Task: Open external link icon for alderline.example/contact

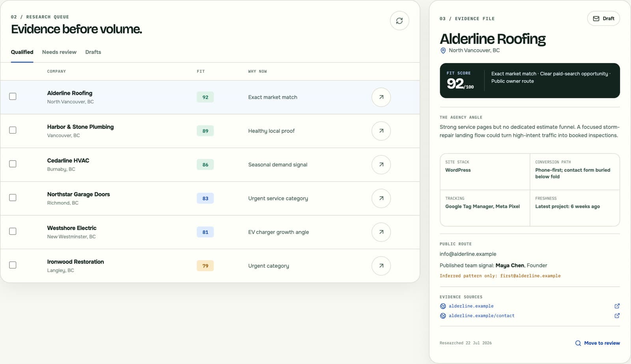Action: [617, 315]
